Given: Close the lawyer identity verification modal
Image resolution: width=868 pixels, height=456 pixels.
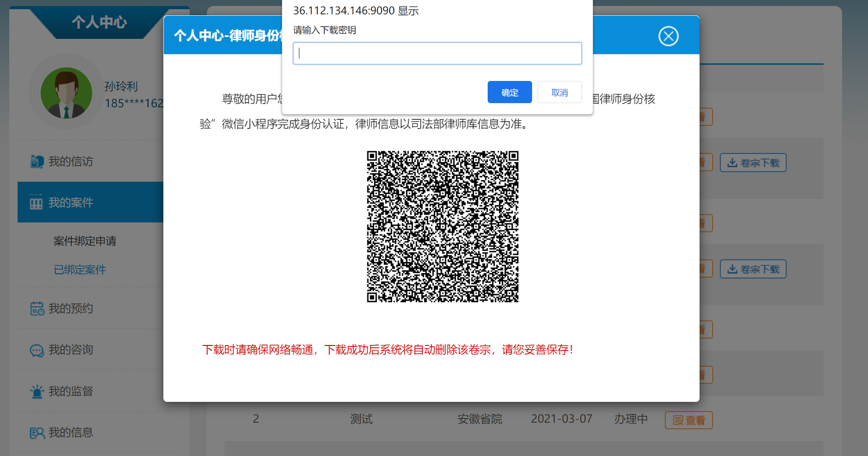Looking at the screenshot, I should [668, 36].
